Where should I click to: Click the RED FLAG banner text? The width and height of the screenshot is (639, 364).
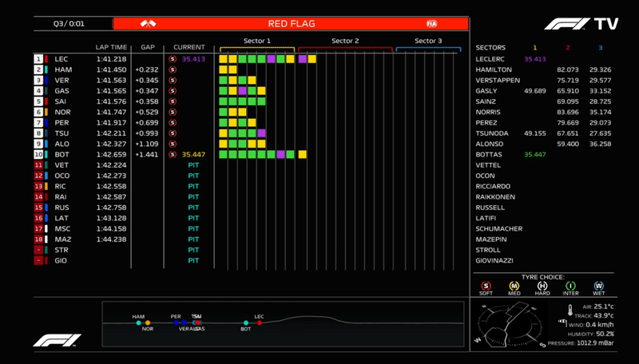[x=292, y=24]
